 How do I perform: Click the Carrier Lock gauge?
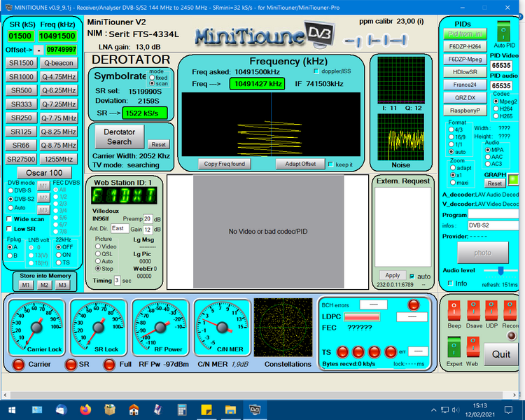coord(36,327)
